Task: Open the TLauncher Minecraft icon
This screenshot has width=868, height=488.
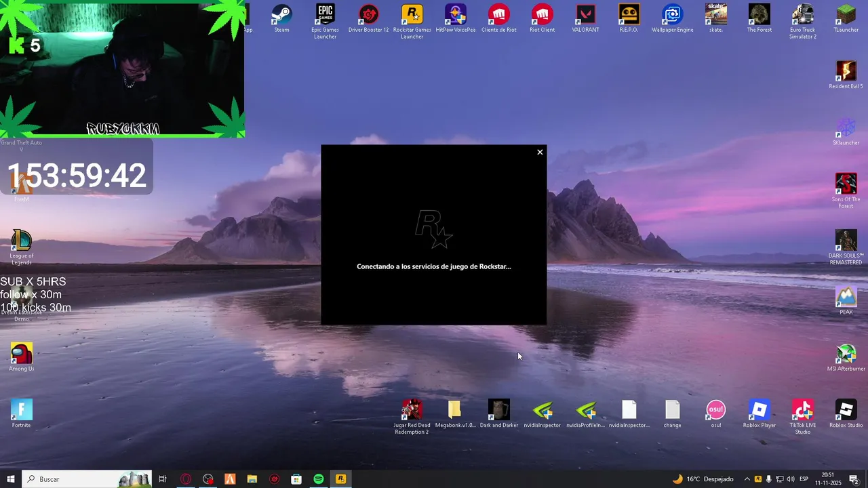Action: [846, 18]
